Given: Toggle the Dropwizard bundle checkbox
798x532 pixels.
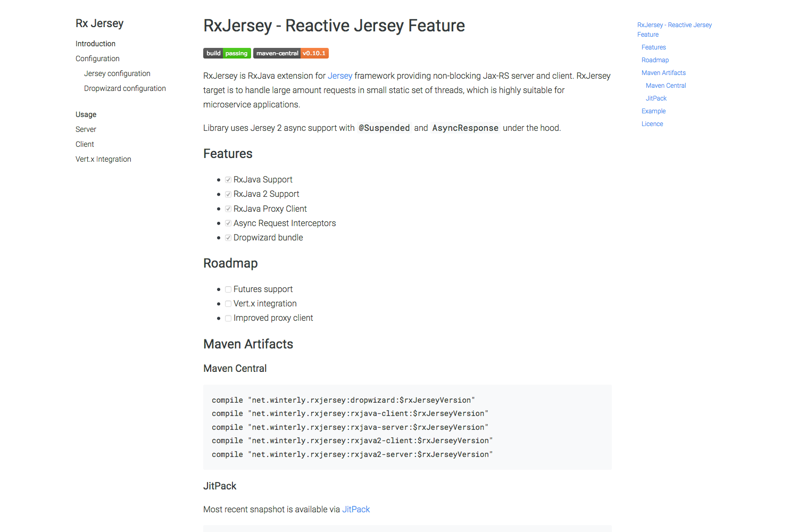Looking at the screenshot, I should (x=228, y=238).
